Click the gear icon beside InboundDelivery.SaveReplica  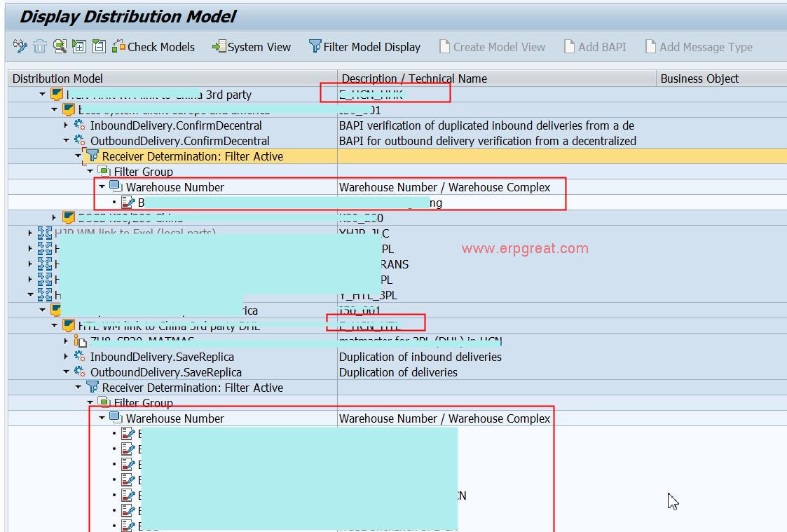pyautogui.click(x=80, y=356)
